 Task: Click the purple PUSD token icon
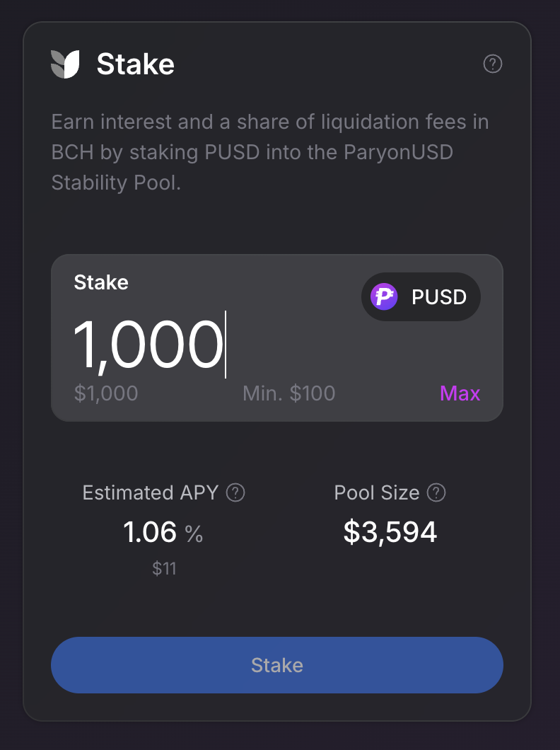(x=384, y=296)
